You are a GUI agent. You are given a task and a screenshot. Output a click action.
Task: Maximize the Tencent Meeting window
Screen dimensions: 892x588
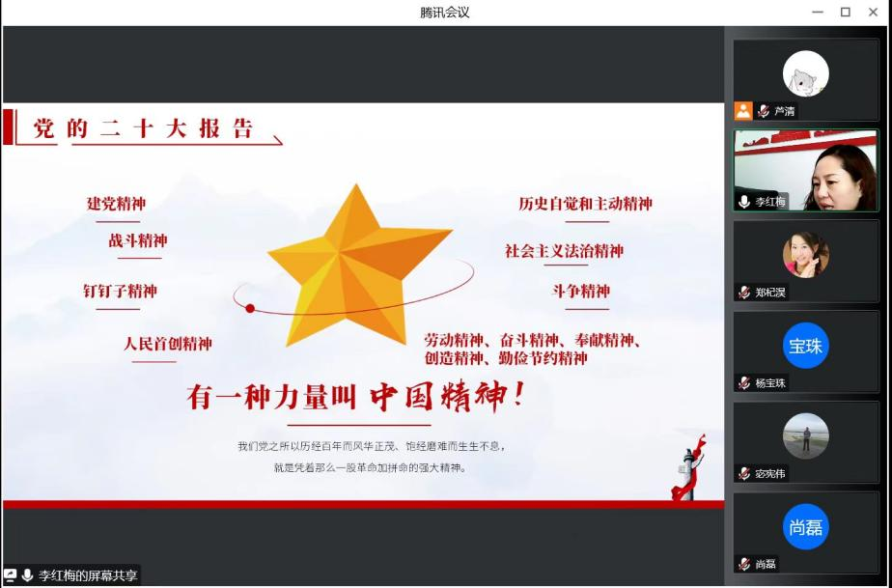point(846,13)
